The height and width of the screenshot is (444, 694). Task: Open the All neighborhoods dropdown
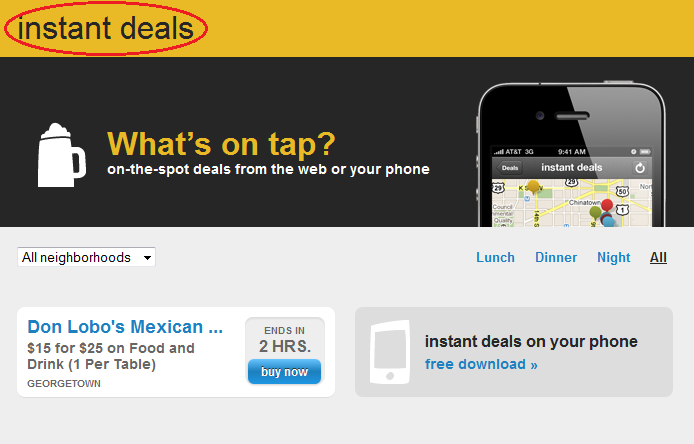(x=86, y=257)
